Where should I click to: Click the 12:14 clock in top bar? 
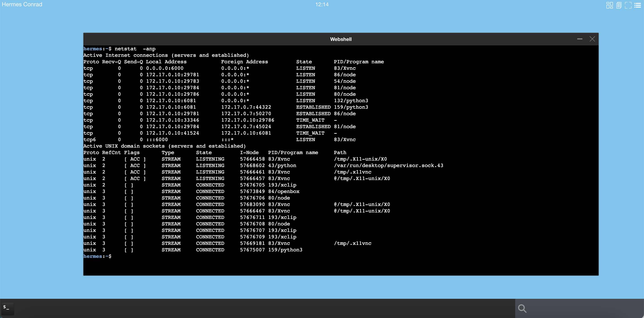tap(322, 4)
